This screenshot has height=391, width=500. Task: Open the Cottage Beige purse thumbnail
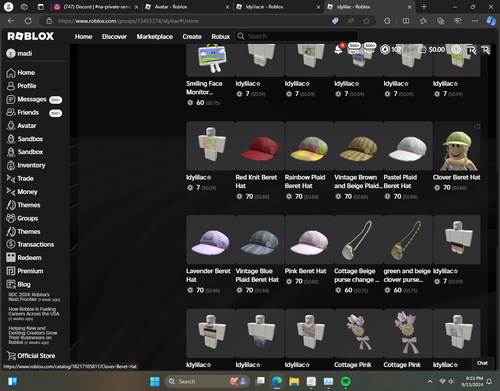tap(359, 240)
